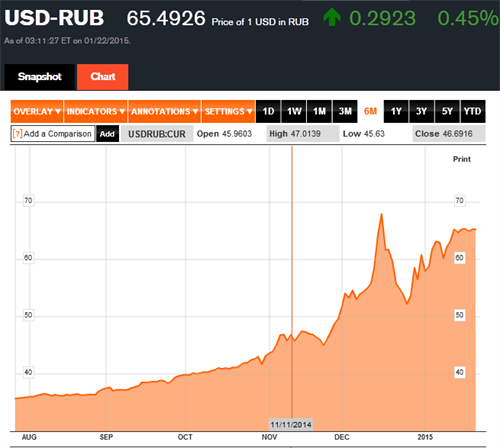The width and height of the screenshot is (500, 448).
Task: Click the 2015 axis label
Action: click(x=425, y=437)
